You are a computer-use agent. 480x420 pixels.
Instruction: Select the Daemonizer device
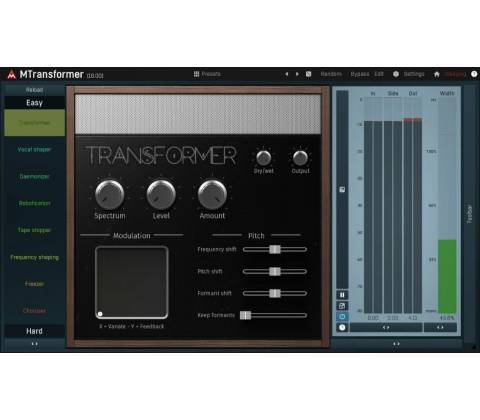(34, 176)
